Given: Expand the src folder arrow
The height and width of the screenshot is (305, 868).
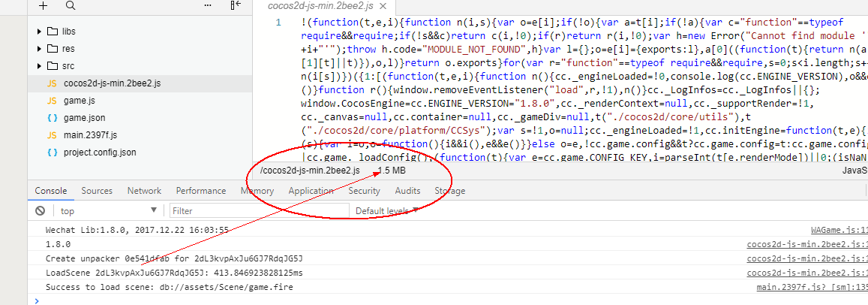Looking at the screenshot, I should tap(39, 66).
